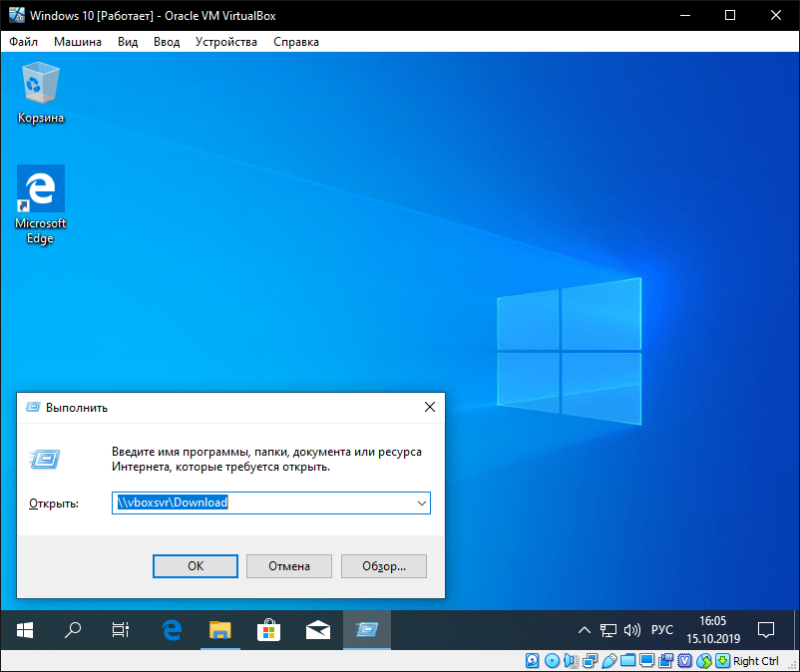Open the Устройства menu
Screen dimensions: 800x672
coord(226,42)
